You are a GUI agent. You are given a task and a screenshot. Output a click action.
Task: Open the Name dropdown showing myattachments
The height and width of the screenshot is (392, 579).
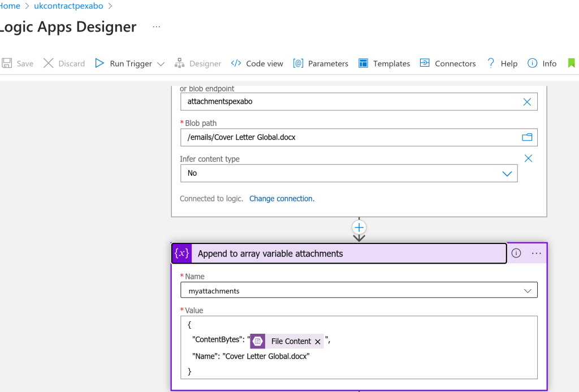point(359,290)
